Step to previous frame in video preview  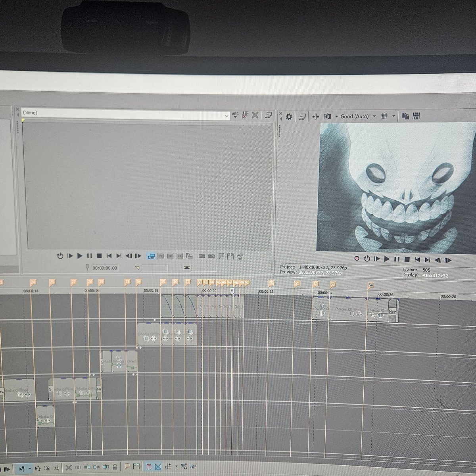pos(438,260)
